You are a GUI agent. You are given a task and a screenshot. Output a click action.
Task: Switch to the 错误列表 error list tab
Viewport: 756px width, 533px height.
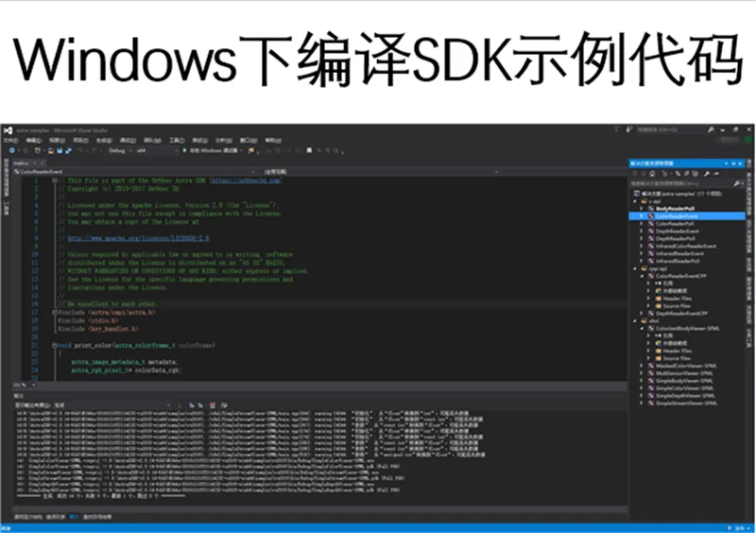point(56,517)
